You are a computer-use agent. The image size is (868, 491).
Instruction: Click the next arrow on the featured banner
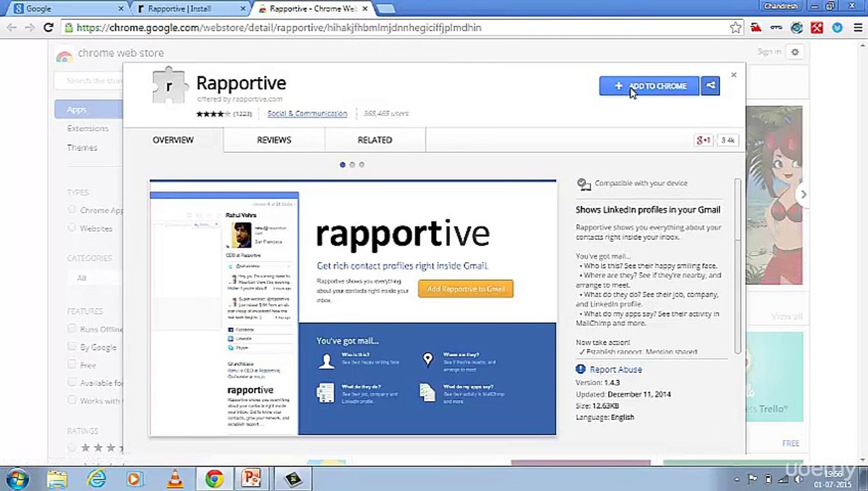803,194
